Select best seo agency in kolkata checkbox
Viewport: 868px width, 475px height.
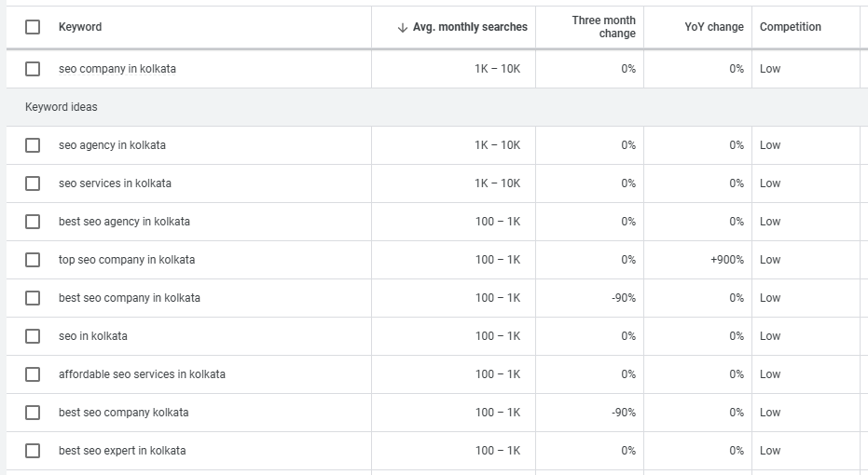pyautogui.click(x=33, y=222)
